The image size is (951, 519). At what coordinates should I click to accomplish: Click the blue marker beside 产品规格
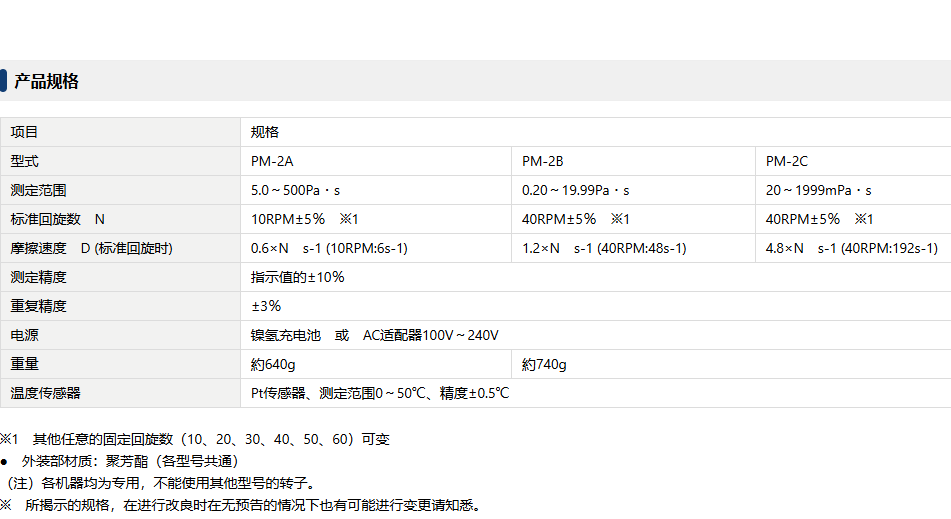(x=3, y=81)
